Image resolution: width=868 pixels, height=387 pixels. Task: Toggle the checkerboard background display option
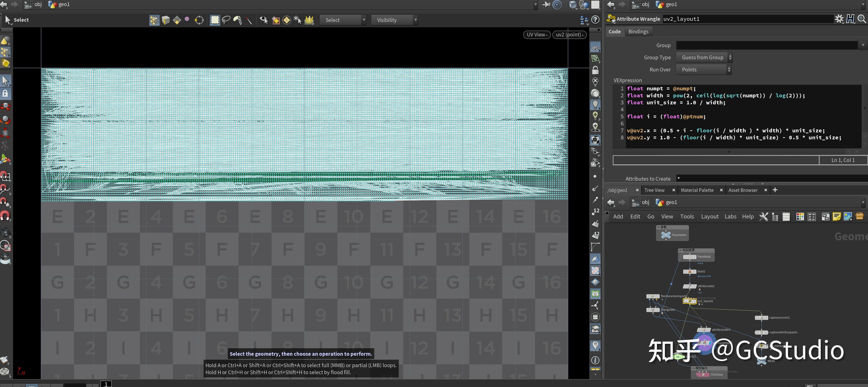pyautogui.click(x=595, y=271)
